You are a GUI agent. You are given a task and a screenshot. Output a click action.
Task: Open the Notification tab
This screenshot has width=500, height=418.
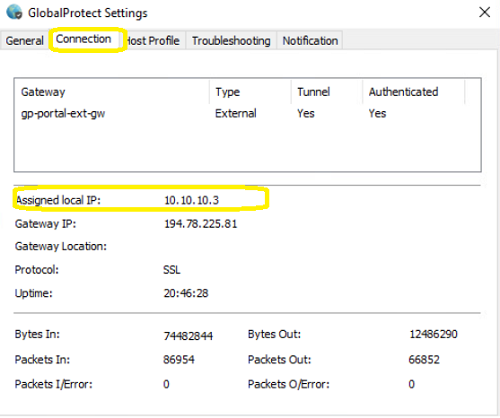tap(310, 41)
